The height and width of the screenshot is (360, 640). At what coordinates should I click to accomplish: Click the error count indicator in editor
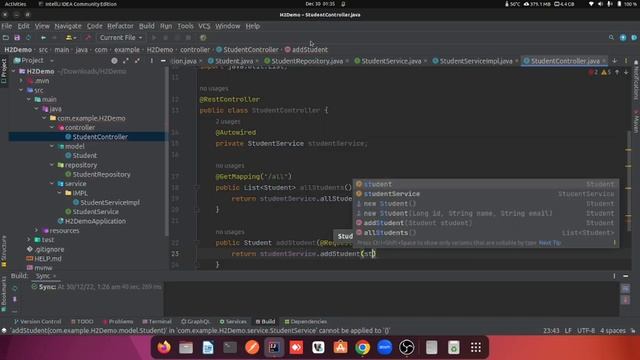593,72
